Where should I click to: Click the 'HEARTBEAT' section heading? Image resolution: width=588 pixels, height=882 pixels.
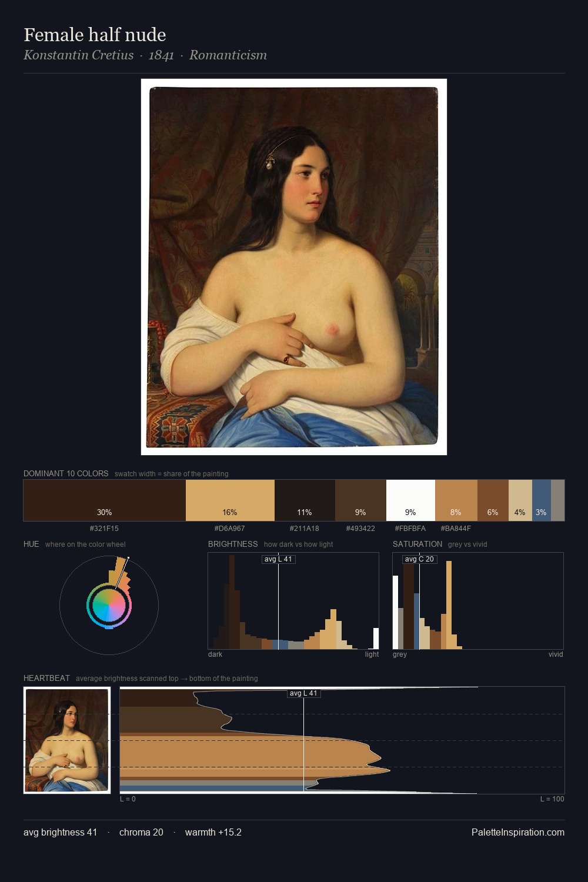coord(46,678)
